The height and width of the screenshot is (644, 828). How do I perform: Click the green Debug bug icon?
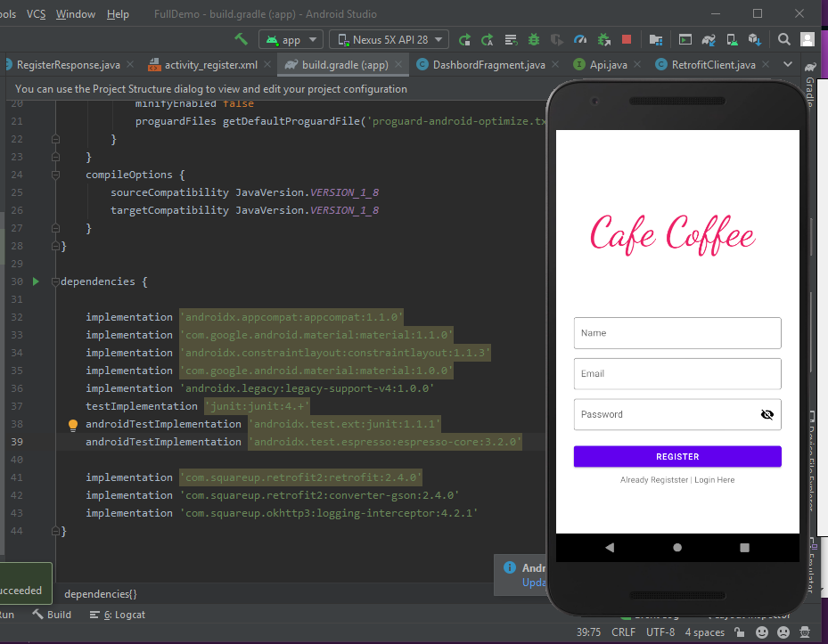(x=534, y=39)
